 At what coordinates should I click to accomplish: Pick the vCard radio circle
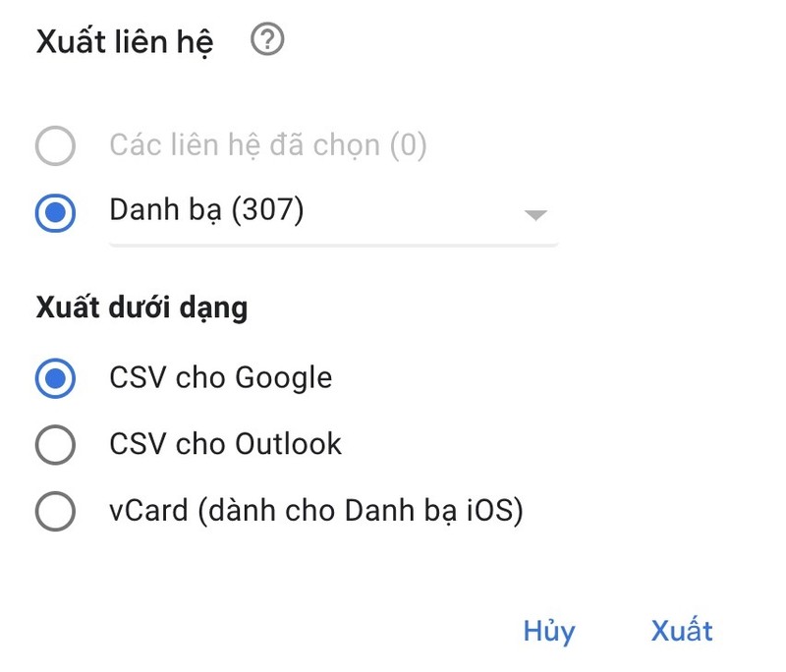click(x=55, y=511)
